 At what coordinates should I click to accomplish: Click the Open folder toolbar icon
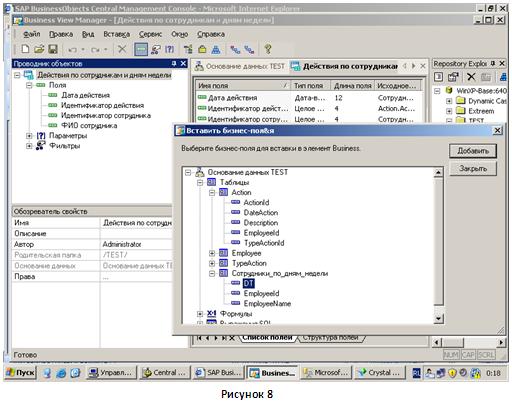39,49
